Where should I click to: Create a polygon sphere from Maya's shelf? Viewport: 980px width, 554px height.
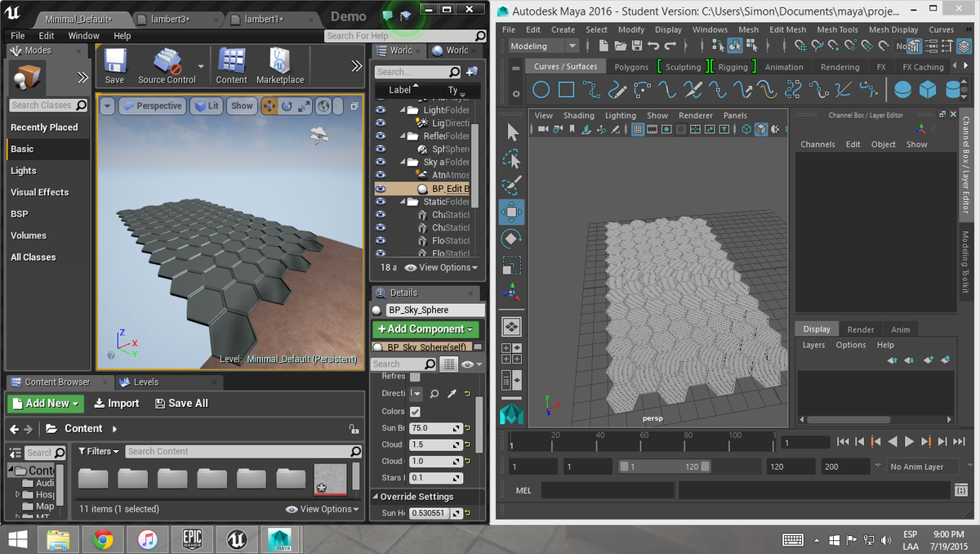[902, 89]
